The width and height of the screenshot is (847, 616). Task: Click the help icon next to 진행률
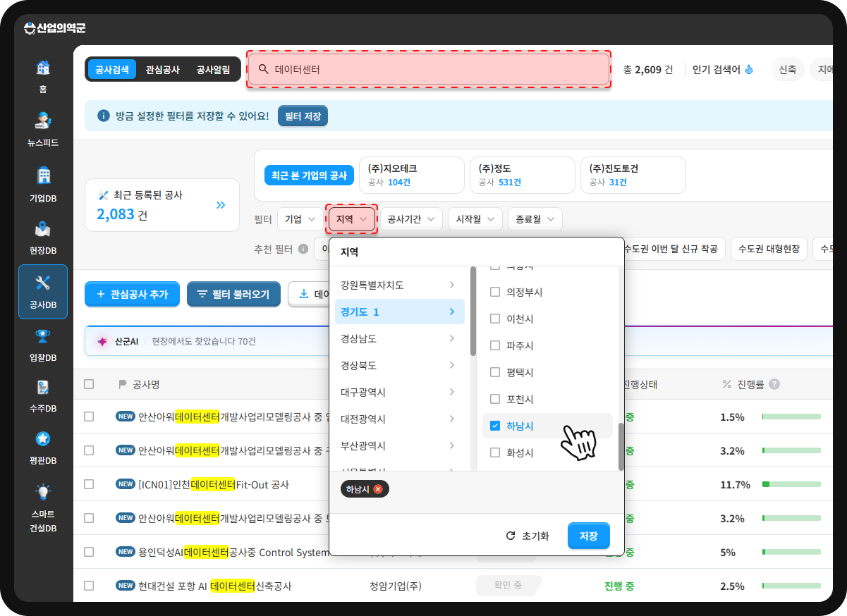pos(774,384)
